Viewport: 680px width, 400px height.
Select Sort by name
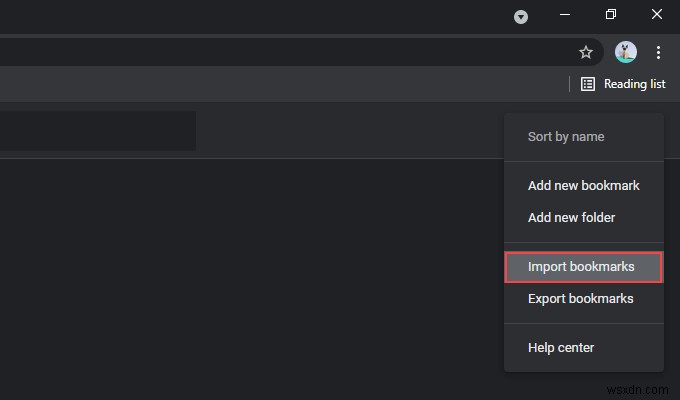(x=566, y=137)
